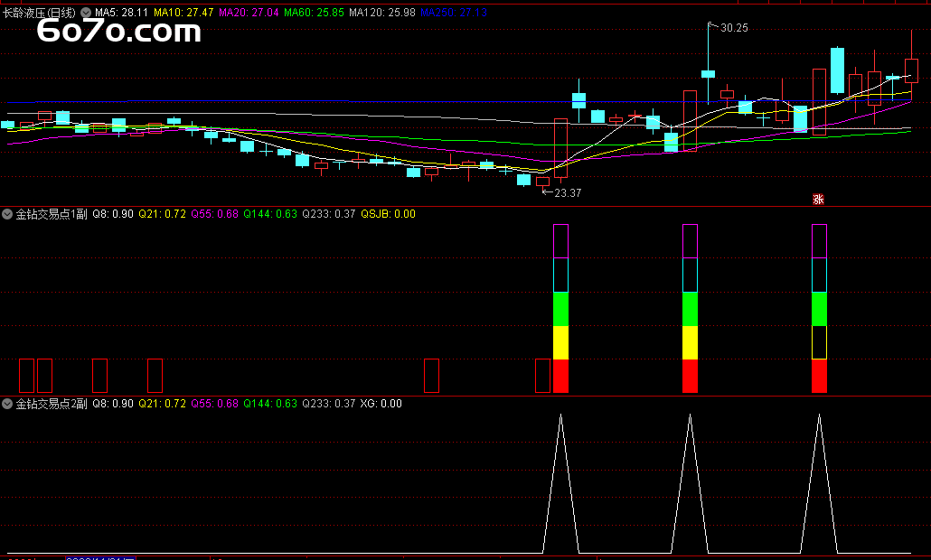Click Q8: 0.90 in 金钻交易点1副 panel
This screenshot has height=560, width=931.
click(113, 214)
